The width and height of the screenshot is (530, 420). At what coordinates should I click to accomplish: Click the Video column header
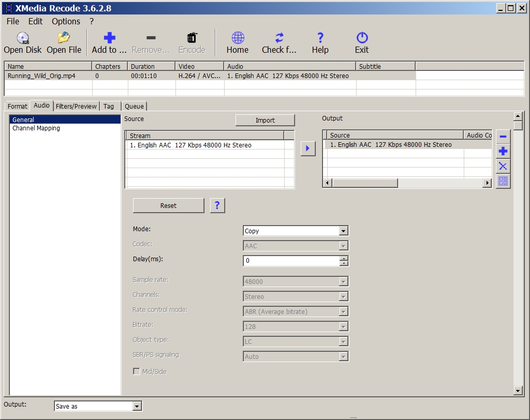(199, 66)
